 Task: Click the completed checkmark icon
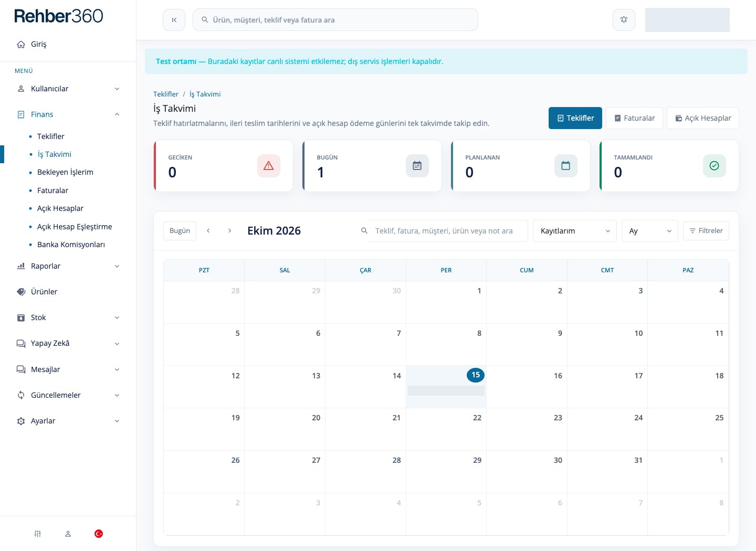tap(714, 166)
